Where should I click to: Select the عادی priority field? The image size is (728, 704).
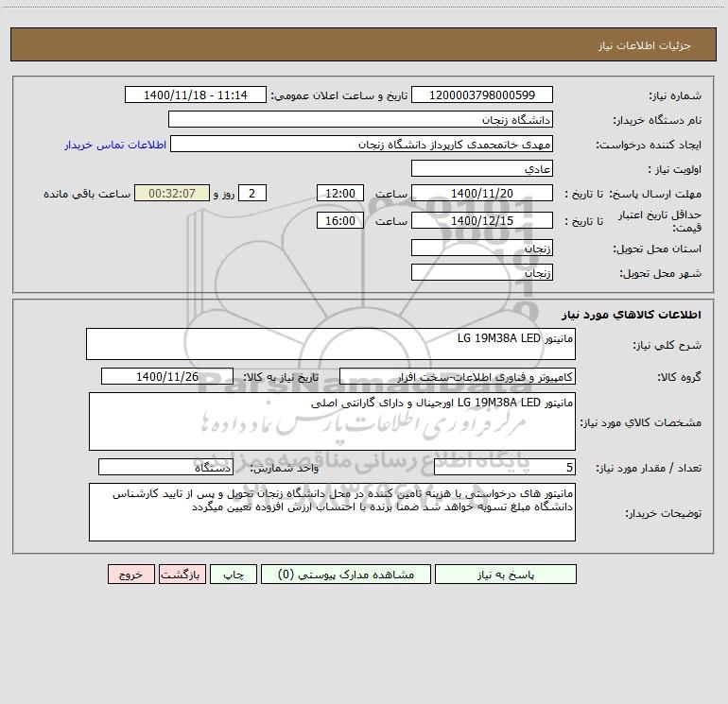point(482,168)
